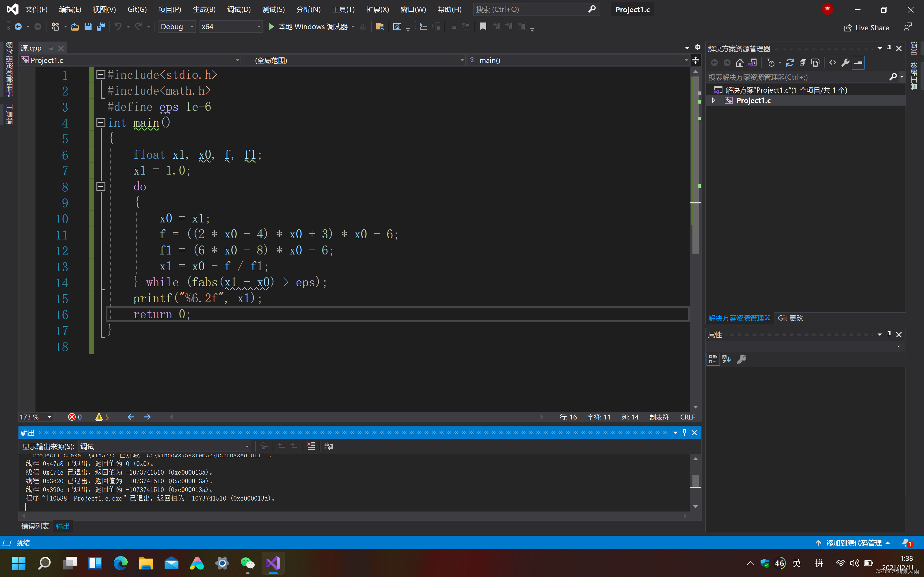
Task: Open Microsoft Edge from the taskbar
Action: point(121,563)
